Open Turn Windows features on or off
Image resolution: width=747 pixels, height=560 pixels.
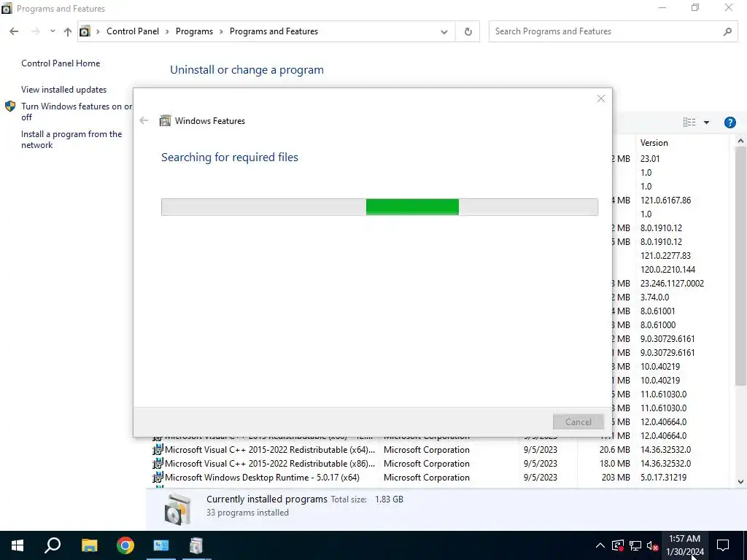tap(76, 112)
